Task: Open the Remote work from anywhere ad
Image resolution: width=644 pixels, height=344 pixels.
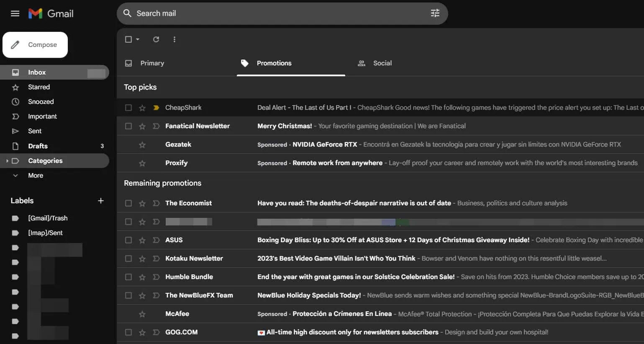Action: [x=380, y=163]
